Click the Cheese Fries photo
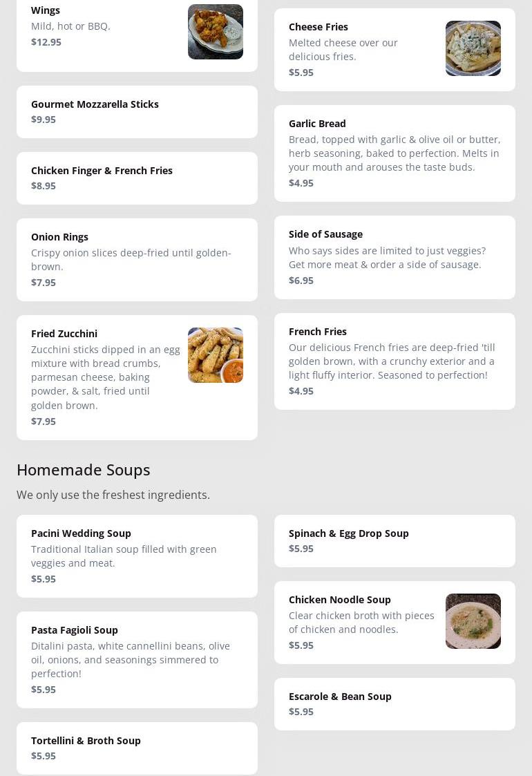The height and width of the screenshot is (776, 532). [473, 48]
